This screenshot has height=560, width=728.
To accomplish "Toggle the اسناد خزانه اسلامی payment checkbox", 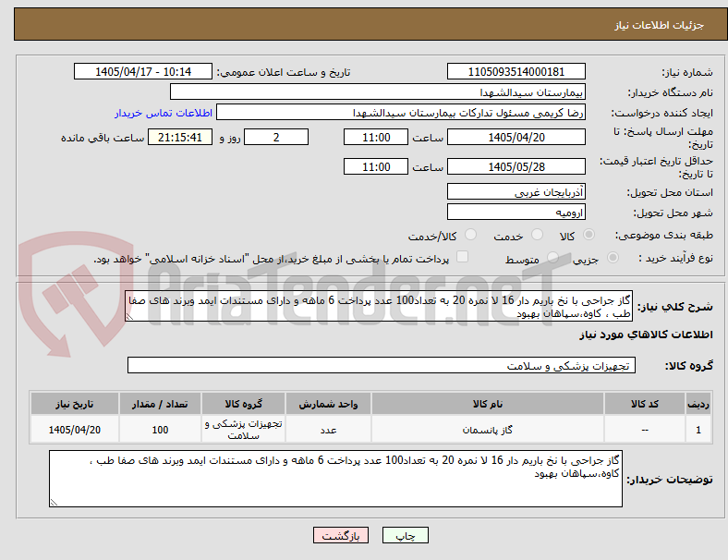I will coord(463,257).
